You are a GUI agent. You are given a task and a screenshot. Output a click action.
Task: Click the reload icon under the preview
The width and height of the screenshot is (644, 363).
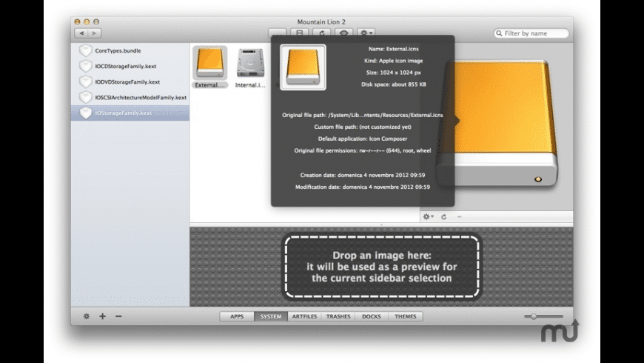(x=443, y=216)
